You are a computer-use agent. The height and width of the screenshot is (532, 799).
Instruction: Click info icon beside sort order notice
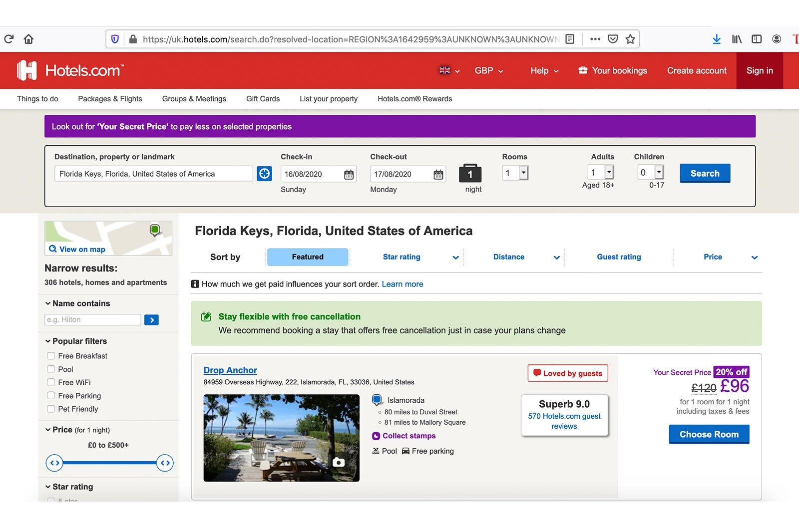pos(195,284)
